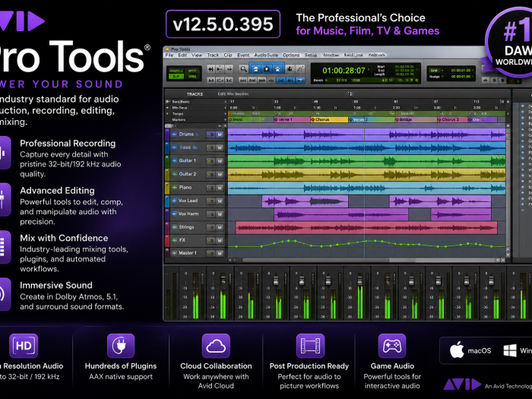Open the Nudge value dropdown
The width and height of the screenshot is (532, 399).
442,77
